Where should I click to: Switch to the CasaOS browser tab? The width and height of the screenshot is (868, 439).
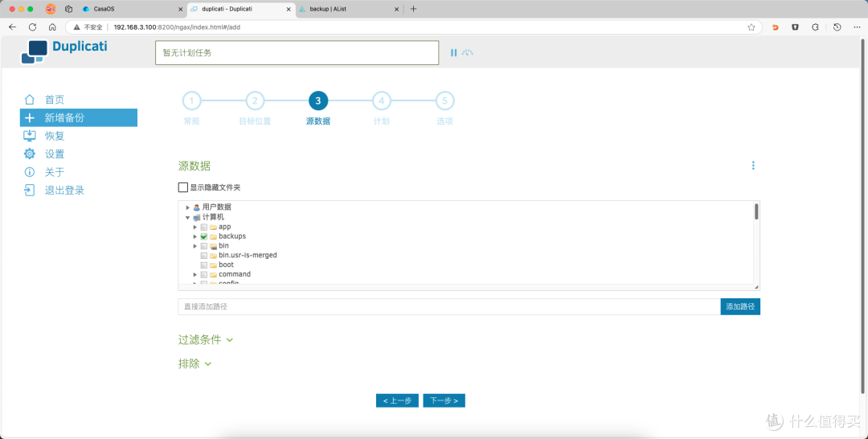pos(132,9)
